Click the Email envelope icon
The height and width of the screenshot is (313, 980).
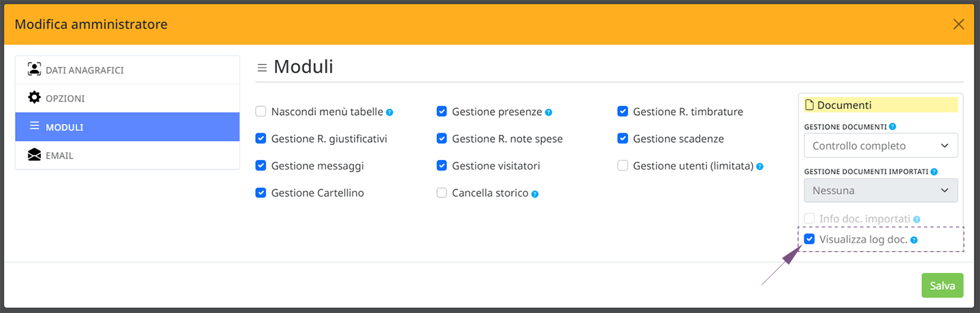[34, 155]
